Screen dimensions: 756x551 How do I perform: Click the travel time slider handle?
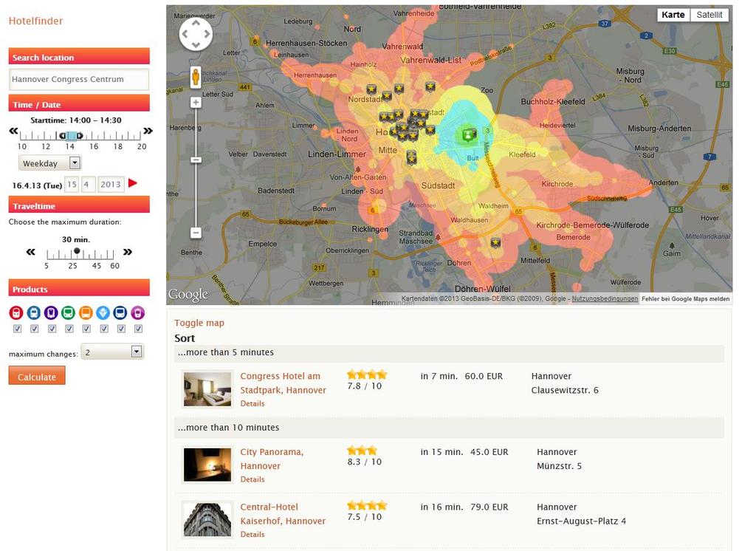[77, 251]
